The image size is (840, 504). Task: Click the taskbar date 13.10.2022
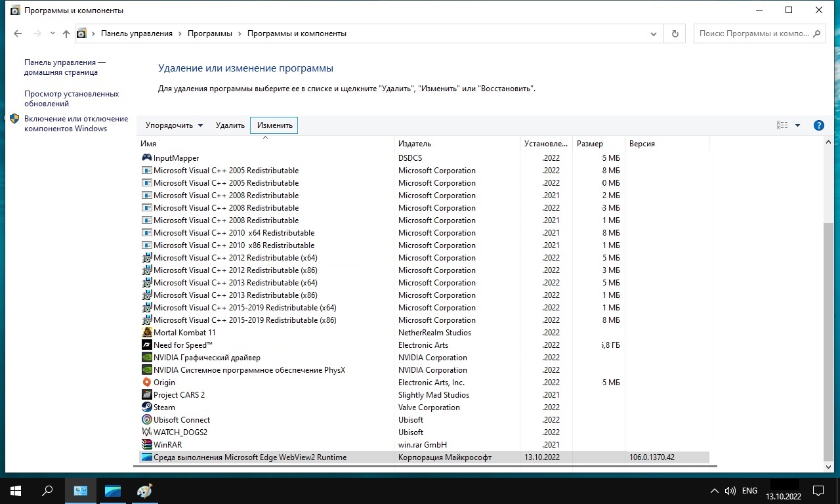pyautogui.click(x=785, y=497)
